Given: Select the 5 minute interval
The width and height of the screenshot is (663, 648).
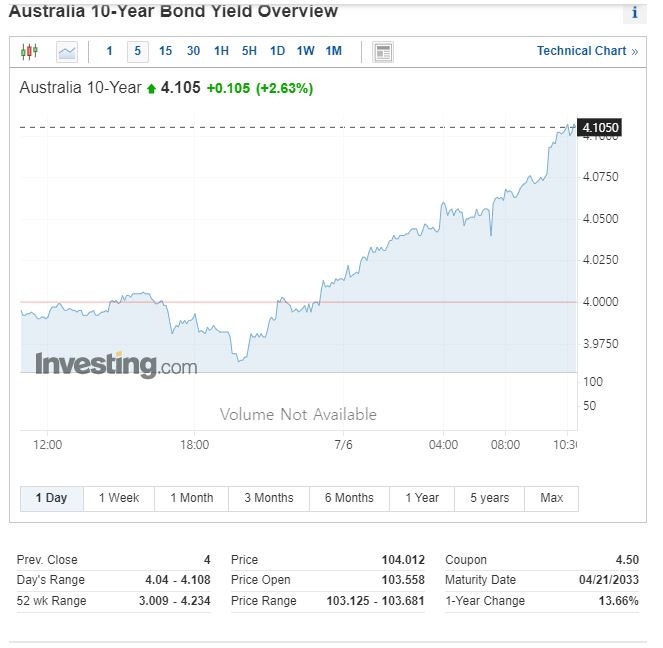Looking at the screenshot, I should [x=137, y=52].
